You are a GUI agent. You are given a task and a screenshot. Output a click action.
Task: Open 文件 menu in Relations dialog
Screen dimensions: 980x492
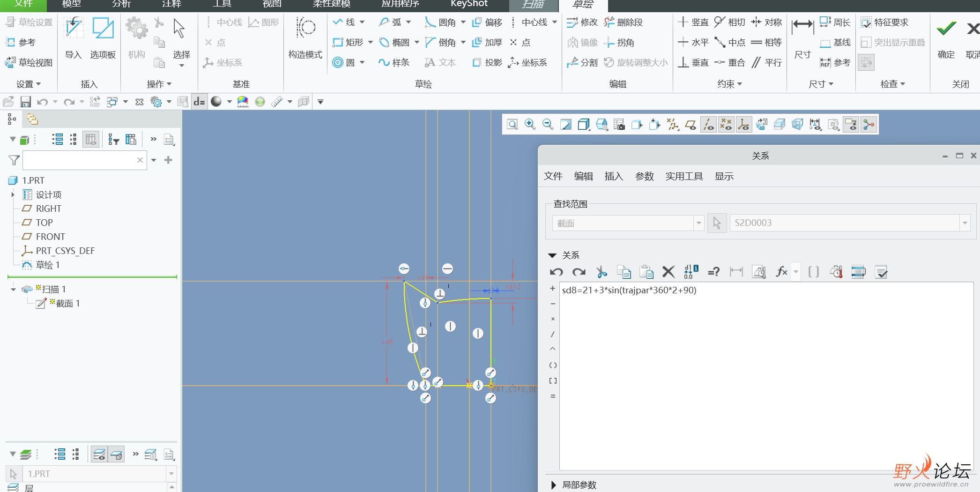[553, 176]
